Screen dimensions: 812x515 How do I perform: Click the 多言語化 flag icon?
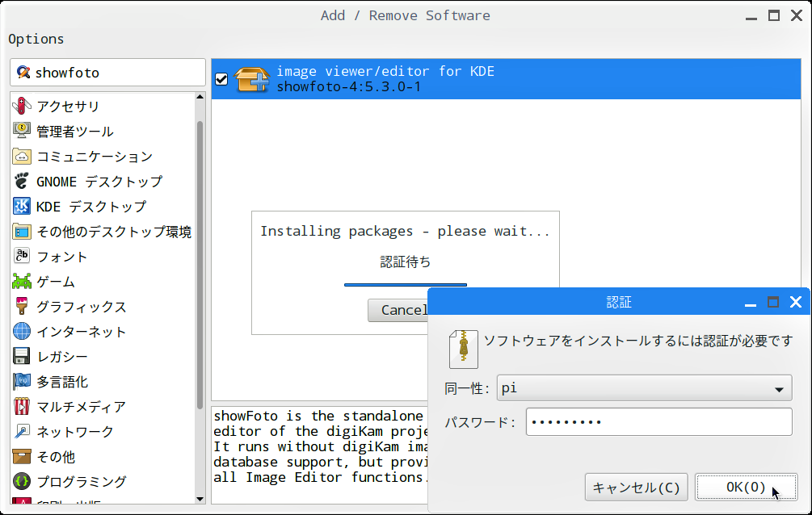tap(21, 382)
